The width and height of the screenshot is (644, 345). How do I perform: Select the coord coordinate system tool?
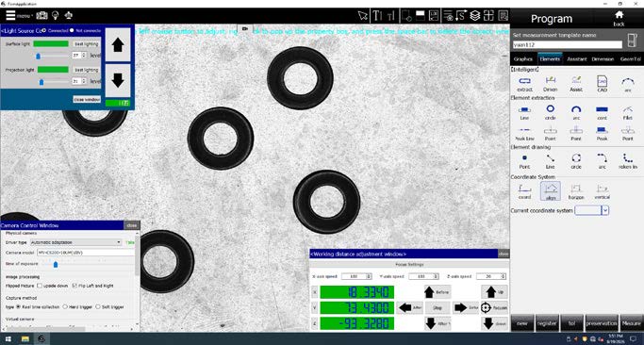pyautogui.click(x=524, y=191)
